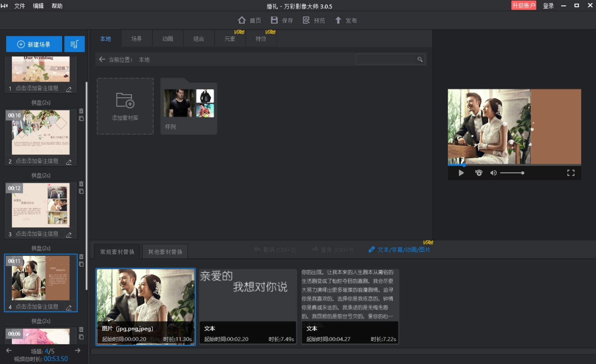Click 点击添加备注信息 note for scene 4
This screenshot has width=596, height=364.
(37, 306)
